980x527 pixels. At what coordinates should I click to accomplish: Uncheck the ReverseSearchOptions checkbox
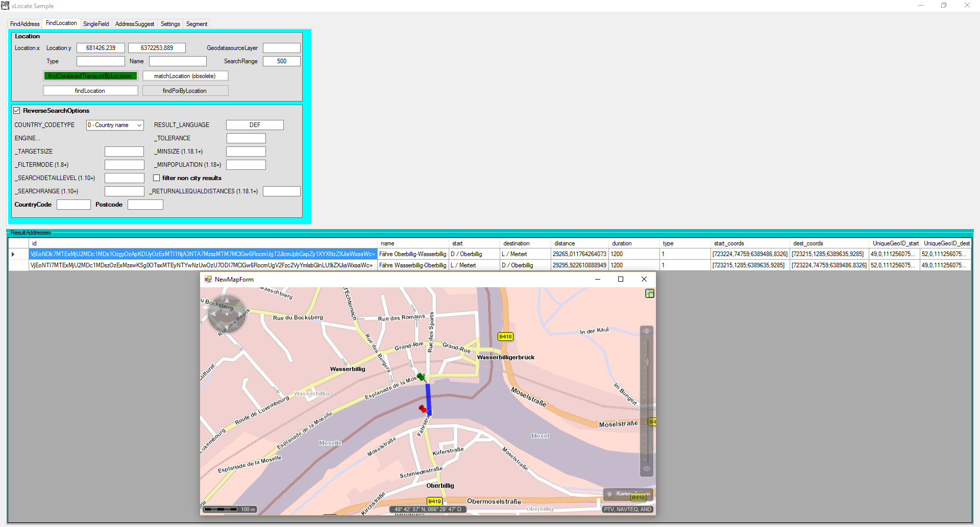17,111
